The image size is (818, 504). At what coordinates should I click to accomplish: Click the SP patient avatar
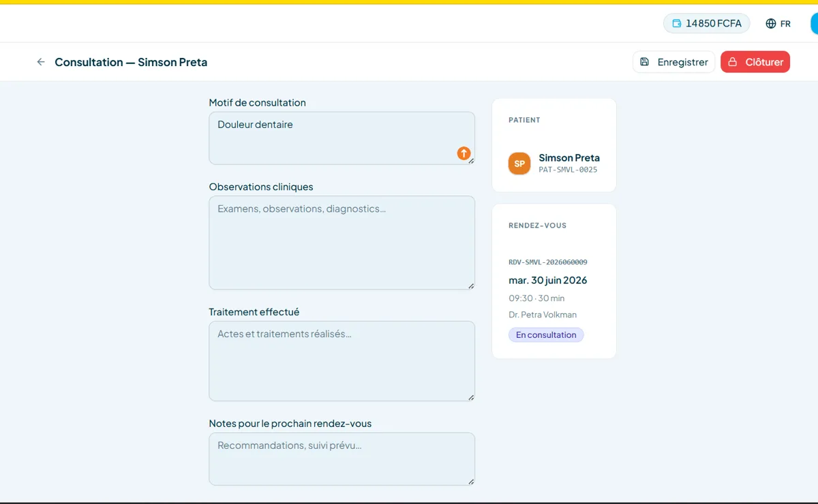(519, 163)
